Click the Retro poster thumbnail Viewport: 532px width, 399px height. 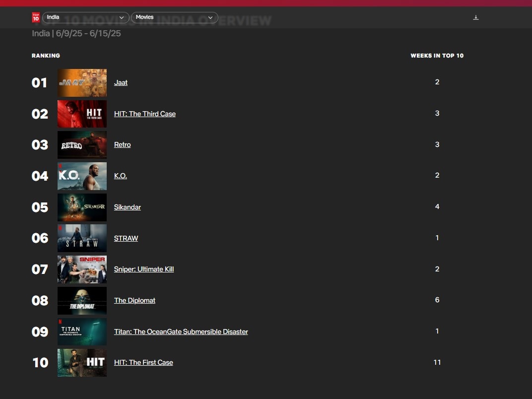(x=82, y=145)
